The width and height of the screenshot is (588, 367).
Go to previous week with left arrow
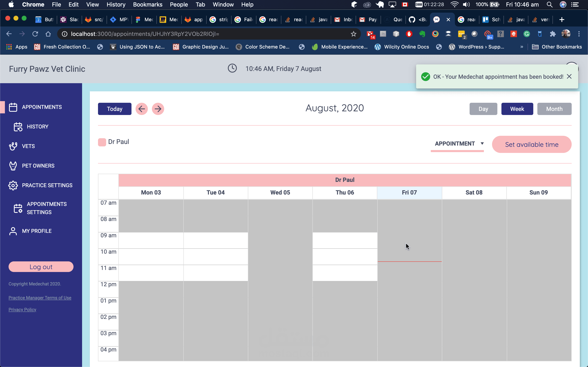(142, 109)
